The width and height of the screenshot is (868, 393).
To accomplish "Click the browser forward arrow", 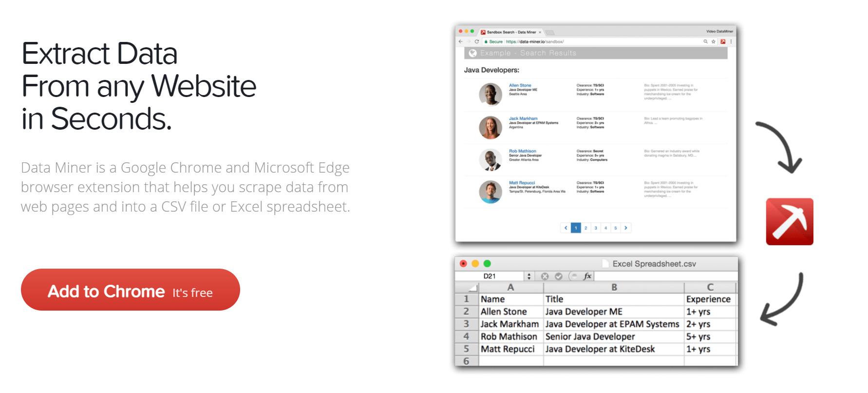I will (x=469, y=41).
